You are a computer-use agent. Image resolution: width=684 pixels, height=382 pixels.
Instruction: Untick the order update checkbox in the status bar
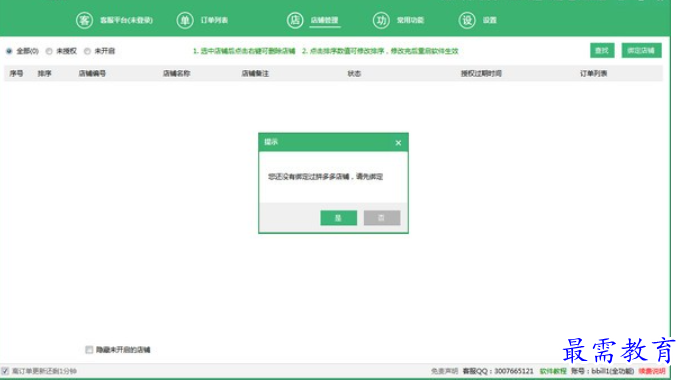[5, 371]
